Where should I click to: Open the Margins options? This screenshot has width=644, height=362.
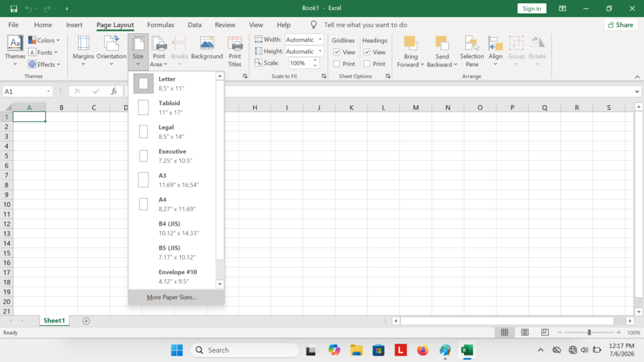(84, 52)
